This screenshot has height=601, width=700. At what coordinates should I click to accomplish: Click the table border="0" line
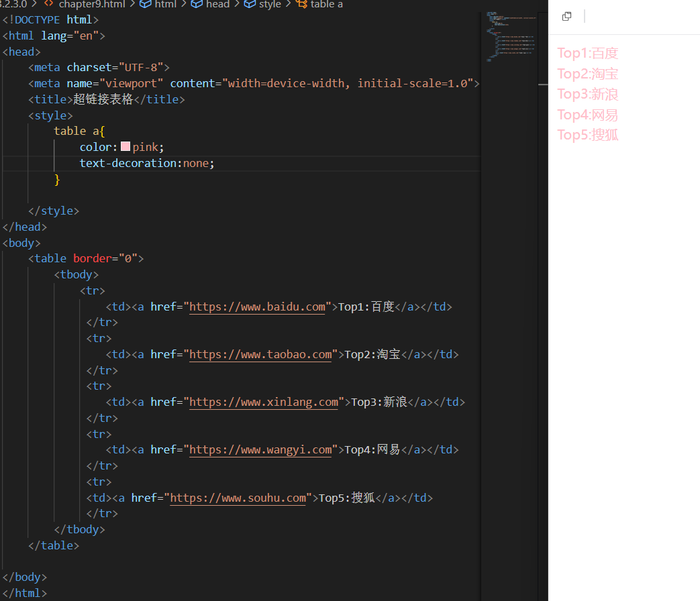point(86,258)
